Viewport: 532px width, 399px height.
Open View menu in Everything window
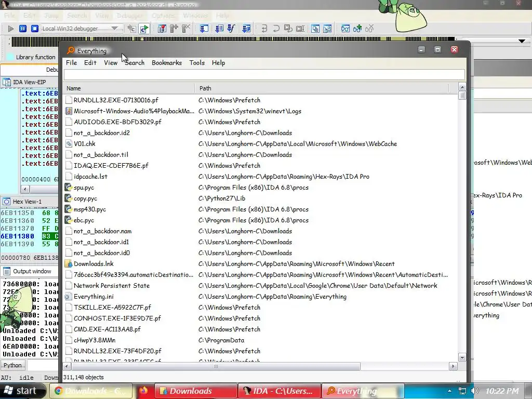[x=111, y=63]
